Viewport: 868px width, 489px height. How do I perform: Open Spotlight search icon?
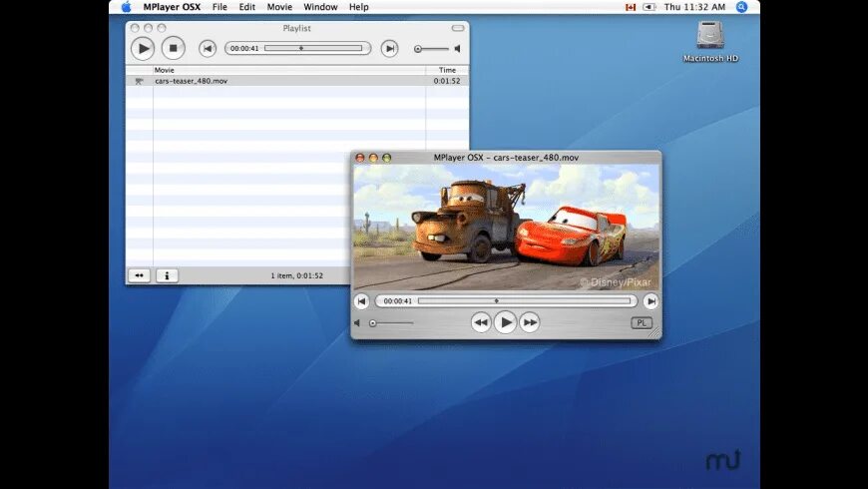(x=741, y=7)
